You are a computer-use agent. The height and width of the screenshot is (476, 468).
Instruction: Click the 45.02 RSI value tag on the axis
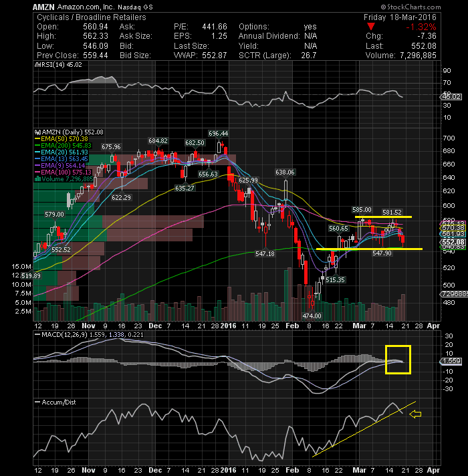451,97
